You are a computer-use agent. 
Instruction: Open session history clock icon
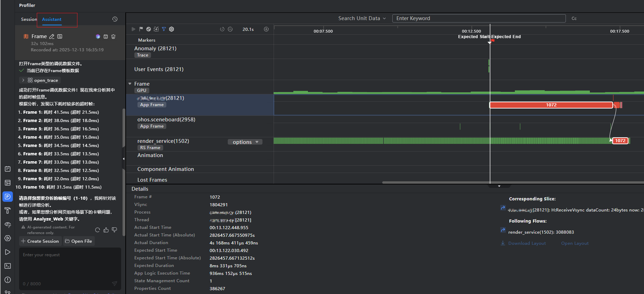click(x=115, y=19)
